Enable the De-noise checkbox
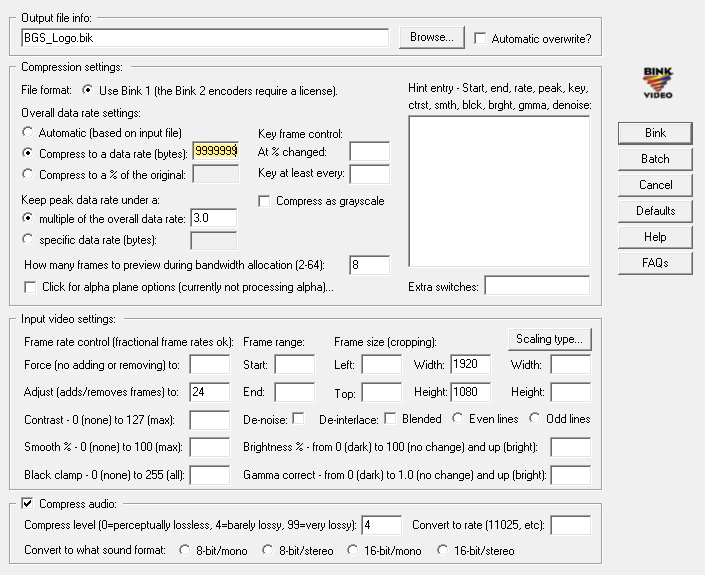 click(298, 419)
